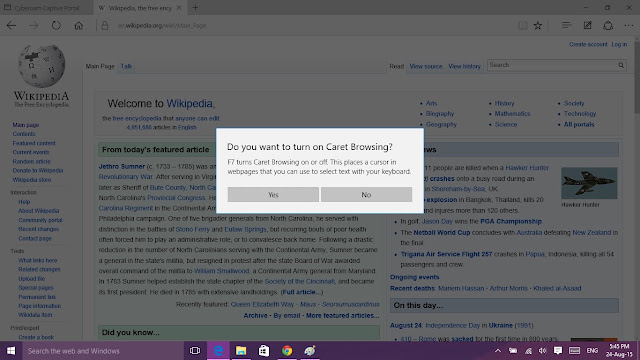Open the network tray icon
Image resolution: width=640 pixels, height=360 pixels.
tap(528, 351)
